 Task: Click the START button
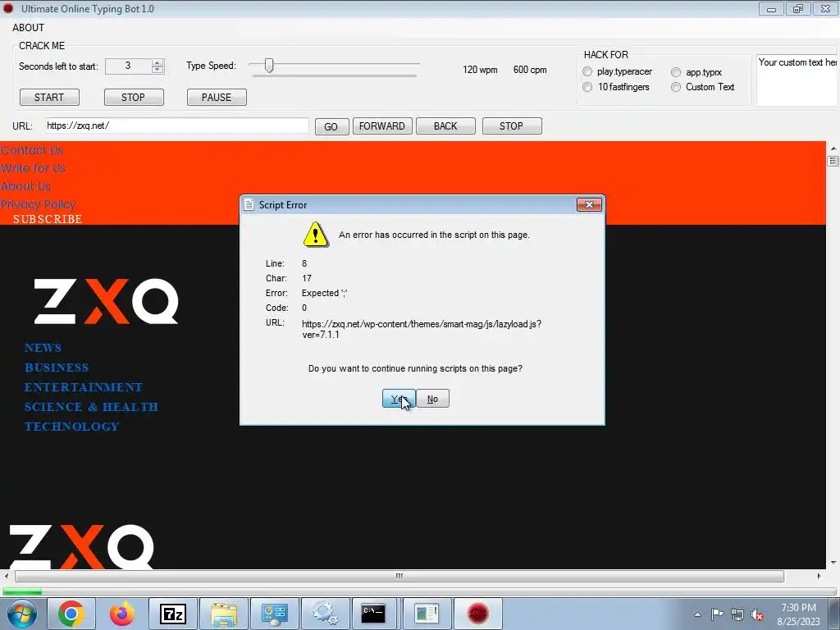pyautogui.click(x=49, y=98)
